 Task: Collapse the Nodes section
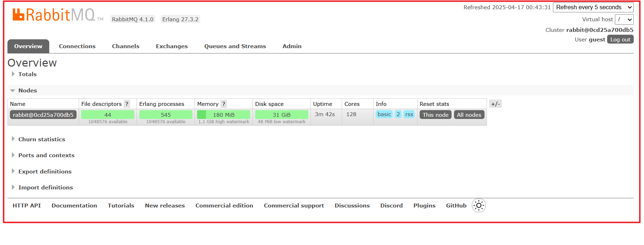coord(27,90)
